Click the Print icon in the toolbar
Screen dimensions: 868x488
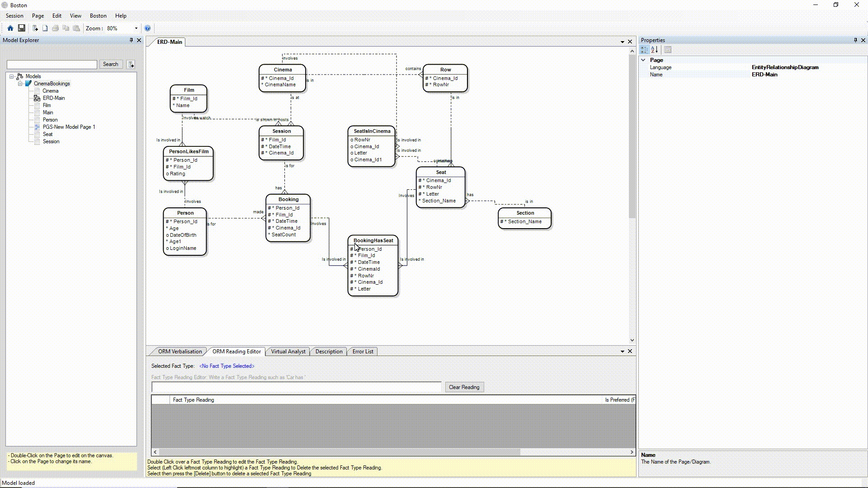tap(55, 28)
